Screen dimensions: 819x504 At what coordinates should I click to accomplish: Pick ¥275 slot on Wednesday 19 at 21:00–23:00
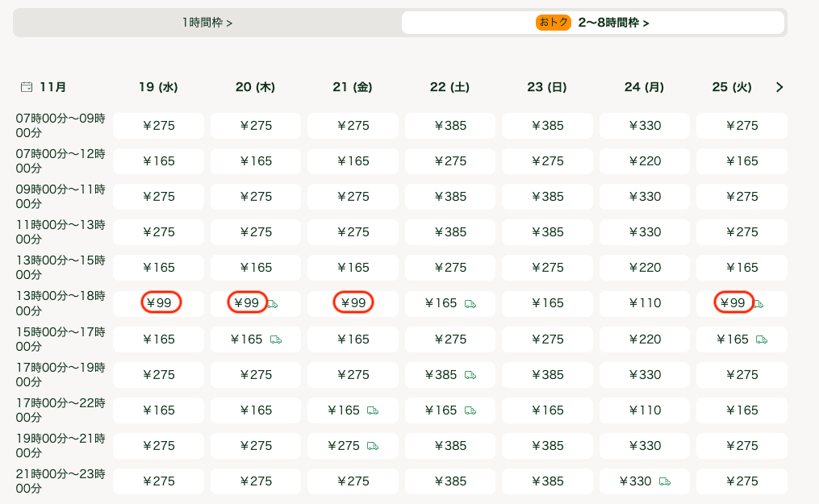(x=158, y=481)
